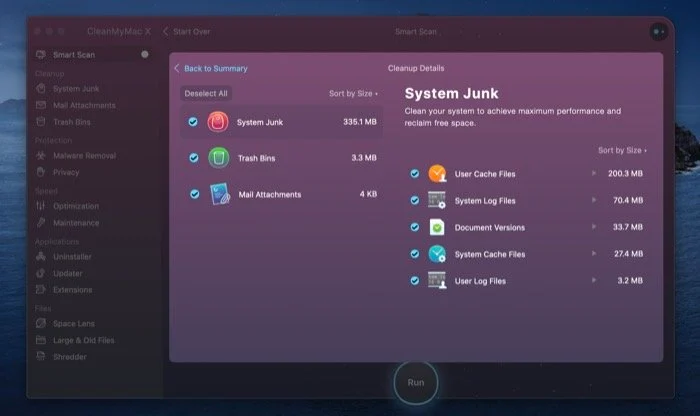
Task: Click the Mail Attachments envelope icon in sidebar
Action: click(41, 105)
